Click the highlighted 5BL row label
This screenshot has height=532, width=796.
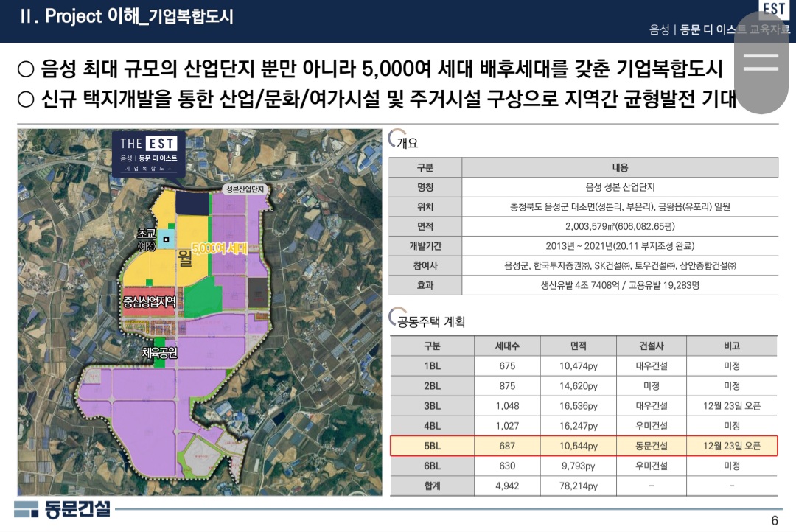tap(432, 446)
